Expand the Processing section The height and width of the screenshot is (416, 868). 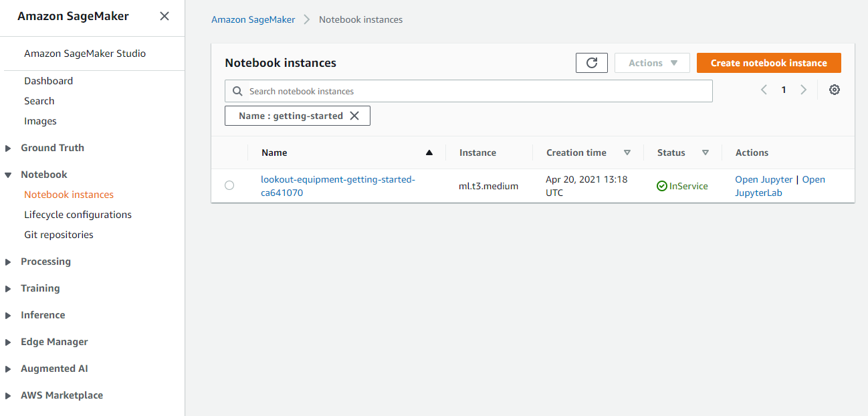(8, 262)
